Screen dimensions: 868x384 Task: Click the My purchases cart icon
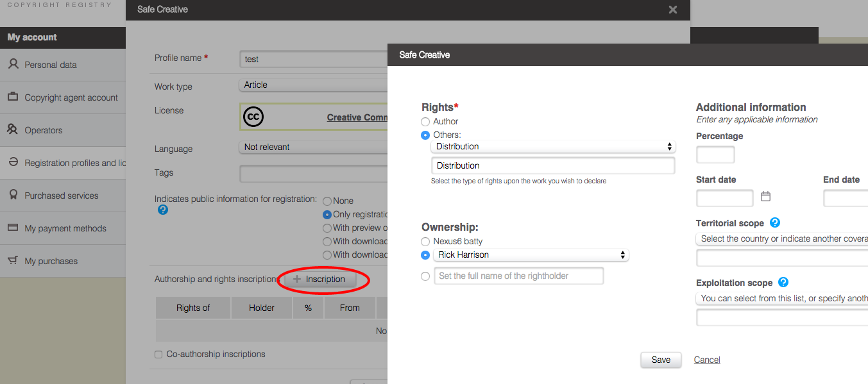(x=13, y=261)
